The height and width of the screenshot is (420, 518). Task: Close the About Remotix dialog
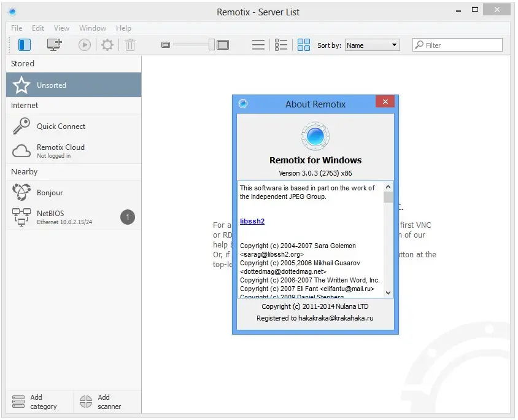(385, 101)
